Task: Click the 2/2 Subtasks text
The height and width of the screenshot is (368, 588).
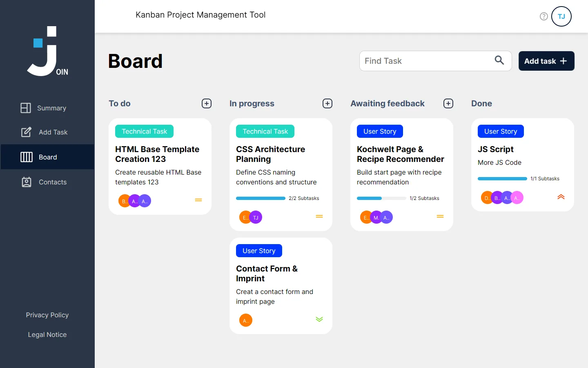Action: [x=304, y=198]
